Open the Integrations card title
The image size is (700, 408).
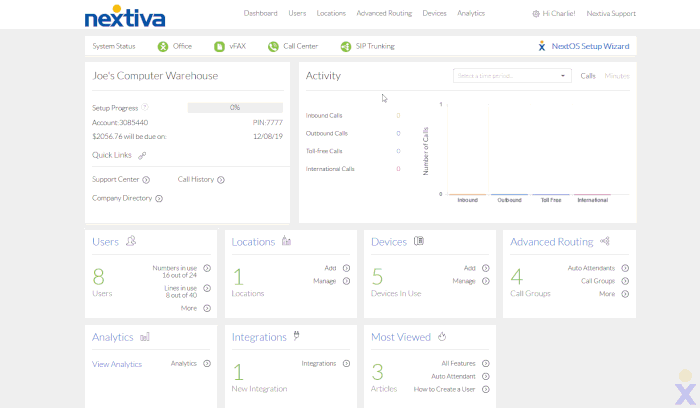[x=259, y=337]
